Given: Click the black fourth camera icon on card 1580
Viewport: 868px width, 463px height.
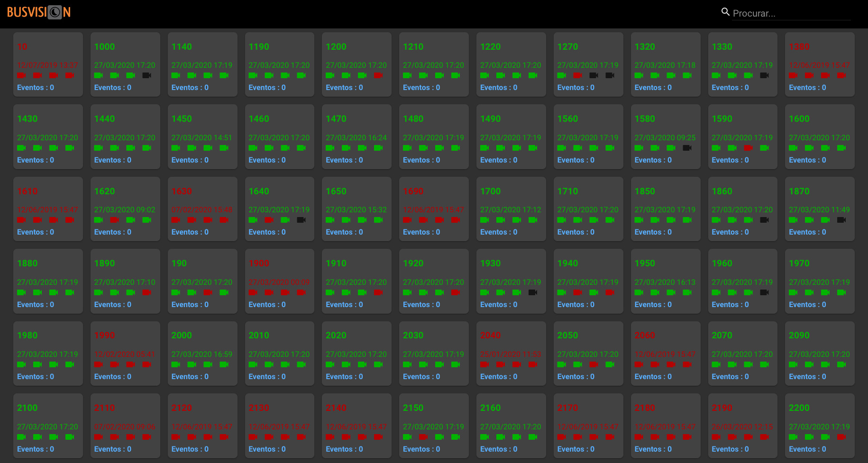Looking at the screenshot, I should click(x=687, y=148).
